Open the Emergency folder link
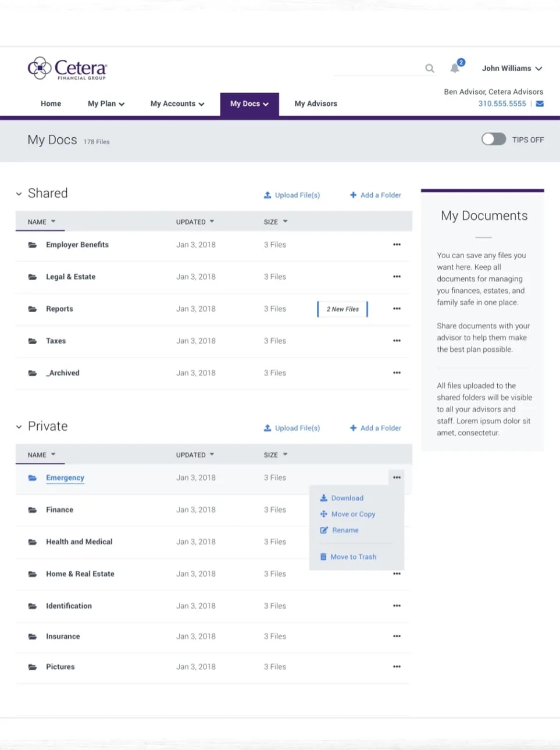Screen dimensions: 560x750 click(65, 478)
